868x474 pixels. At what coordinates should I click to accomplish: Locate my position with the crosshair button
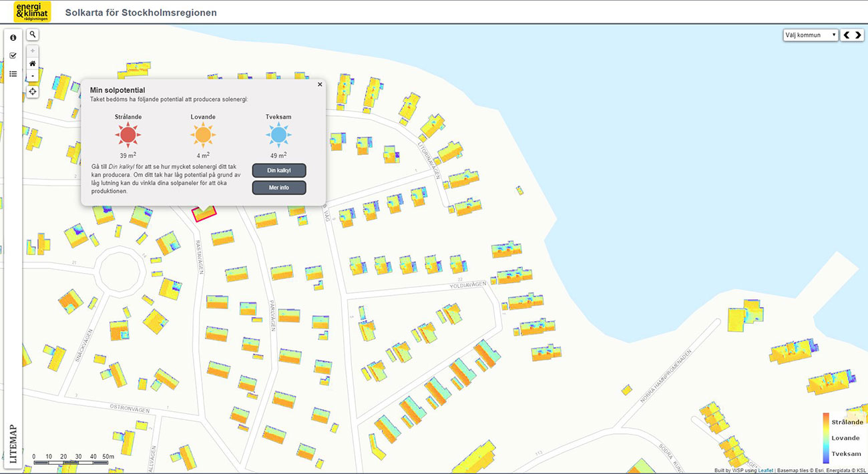[33, 91]
